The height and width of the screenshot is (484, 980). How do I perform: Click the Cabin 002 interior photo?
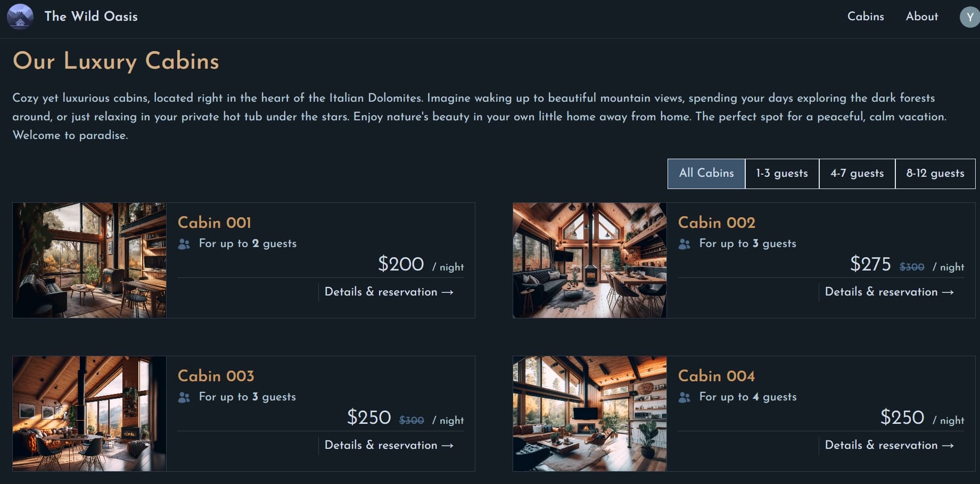589,260
